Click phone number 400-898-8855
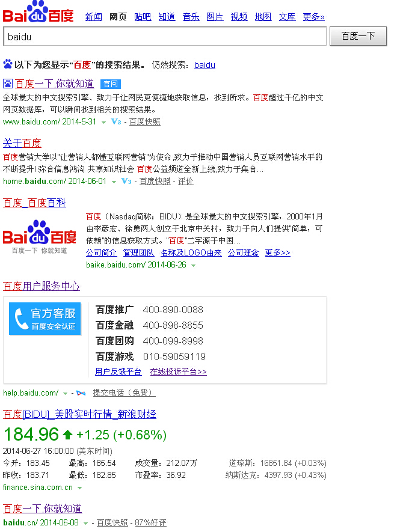The image size is (403, 532). point(173,325)
